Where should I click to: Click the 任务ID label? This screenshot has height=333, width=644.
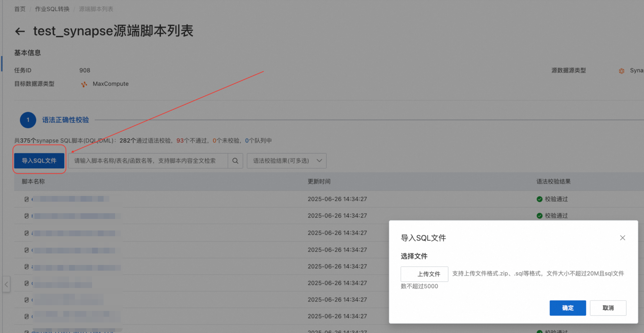tap(23, 70)
